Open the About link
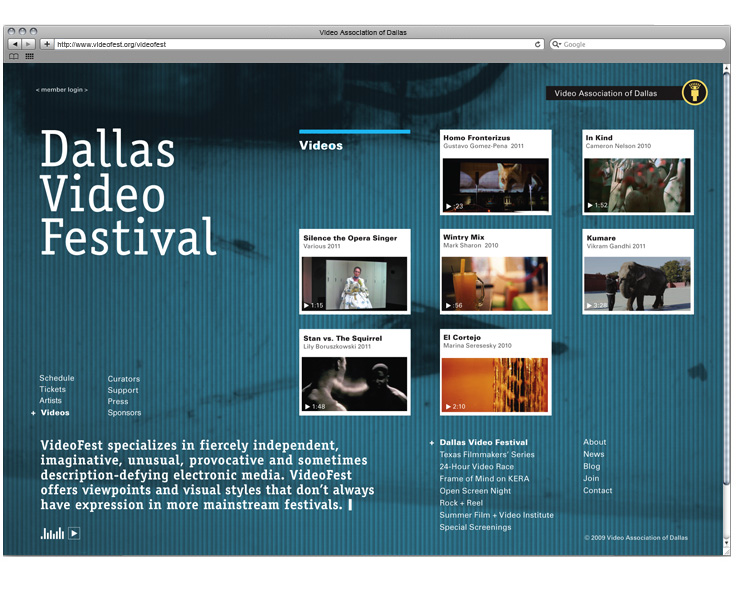The image size is (740, 590). pyautogui.click(x=595, y=442)
